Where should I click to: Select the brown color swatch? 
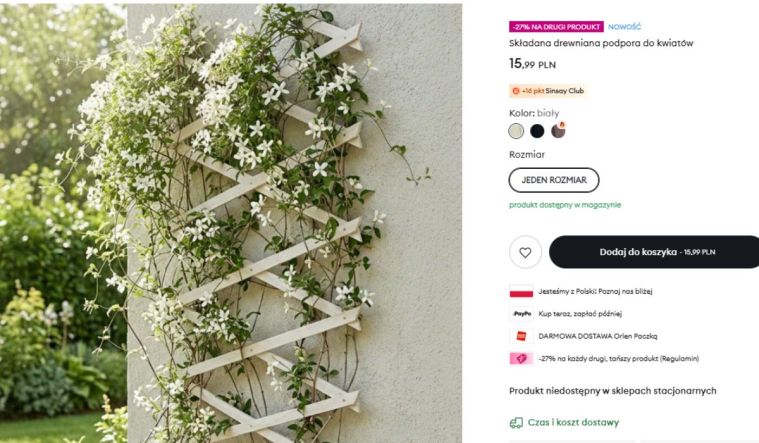558,131
